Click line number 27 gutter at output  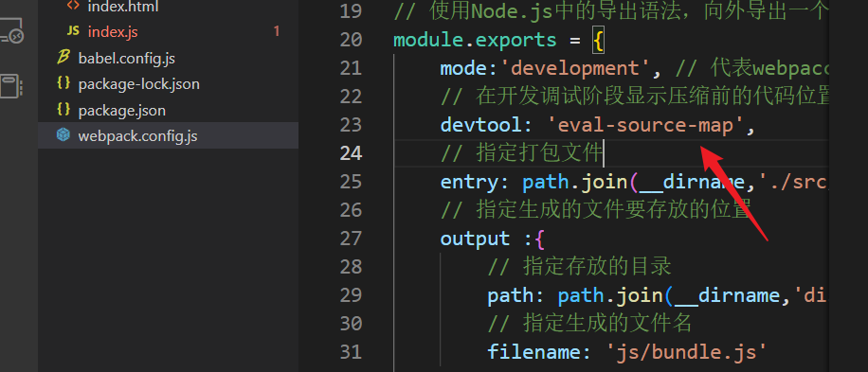click(x=351, y=239)
